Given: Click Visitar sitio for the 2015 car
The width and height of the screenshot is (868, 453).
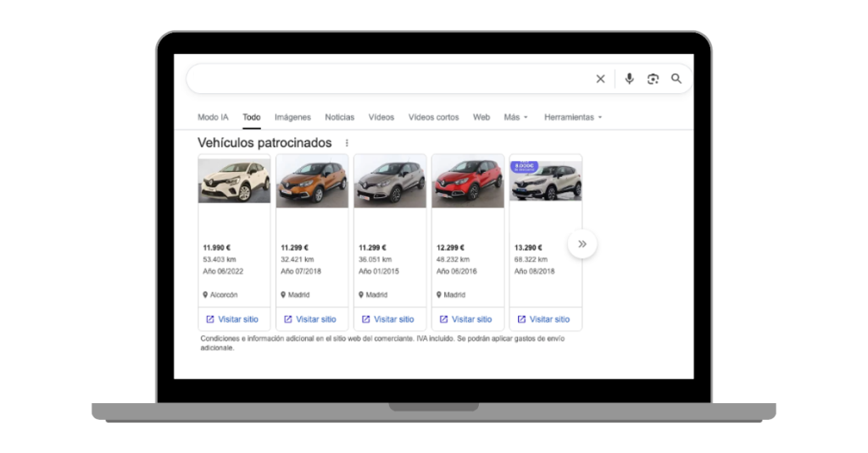Looking at the screenshot, I should (393, 319).
